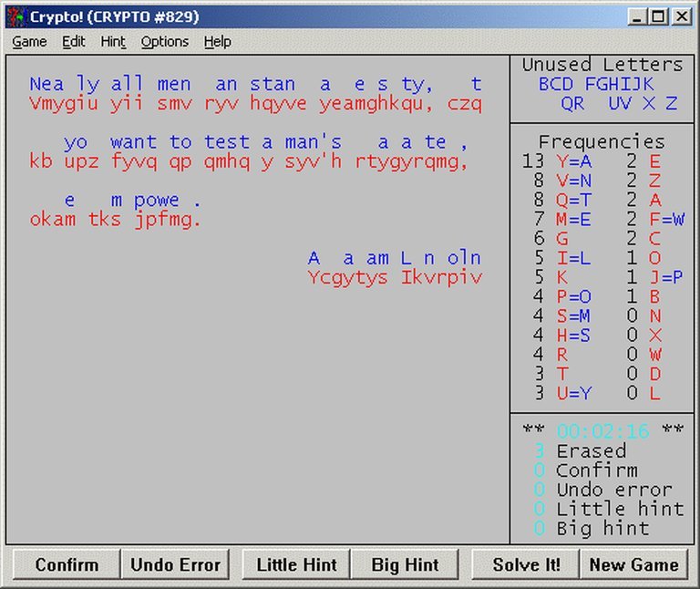Viewport: 700px width, 589px height.
Task: Start a New Game
Action: click(633, 564)
